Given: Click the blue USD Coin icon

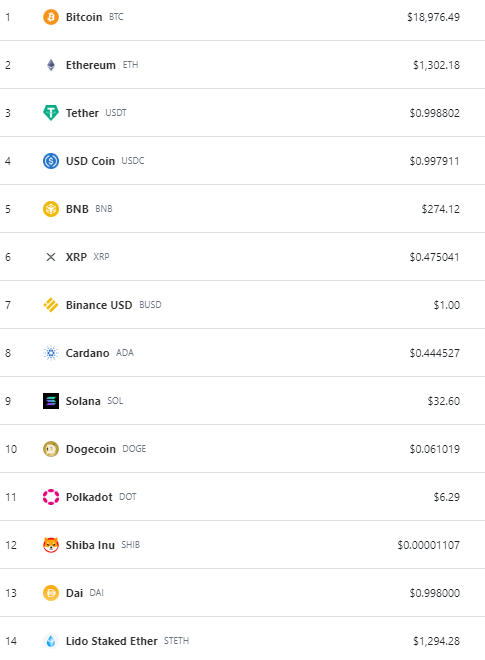Looking at the screenshot, I should pyautogui.click(x=51, y=161).
